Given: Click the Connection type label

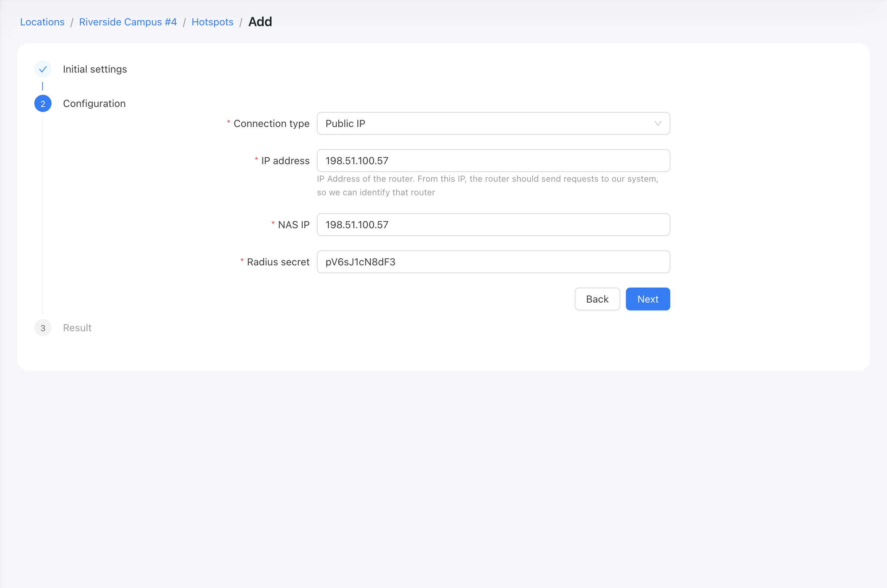Looking at the screenshot, I should pos(271,123).
